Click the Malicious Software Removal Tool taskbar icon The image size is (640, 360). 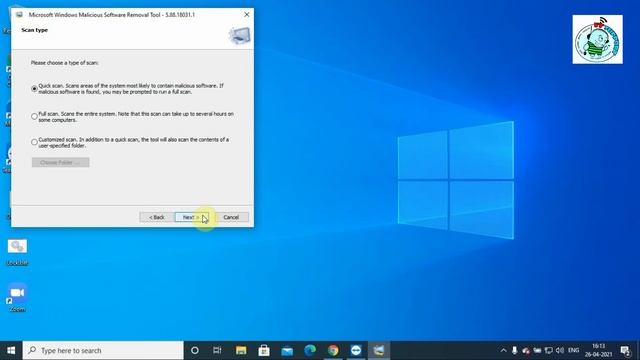tap(379, 350)
